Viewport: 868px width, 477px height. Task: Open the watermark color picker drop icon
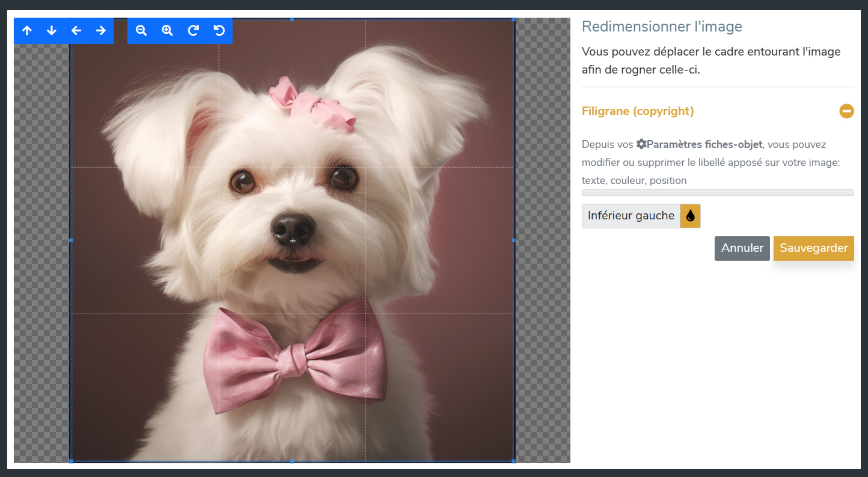(690, 216)
